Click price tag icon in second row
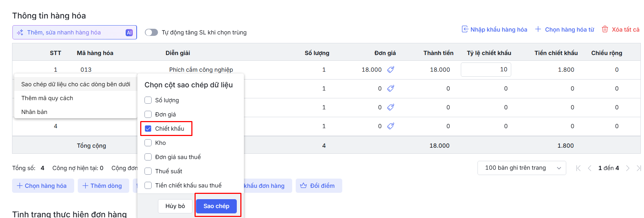 [x=391, y=88]
